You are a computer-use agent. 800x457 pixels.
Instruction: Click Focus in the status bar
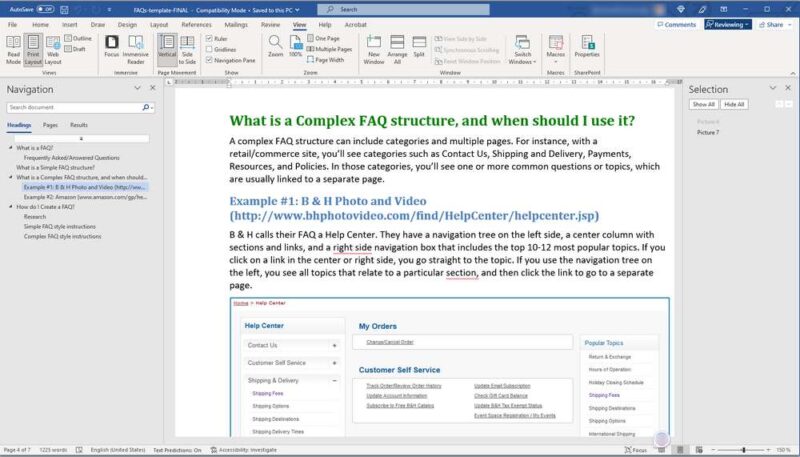[636, 450]
